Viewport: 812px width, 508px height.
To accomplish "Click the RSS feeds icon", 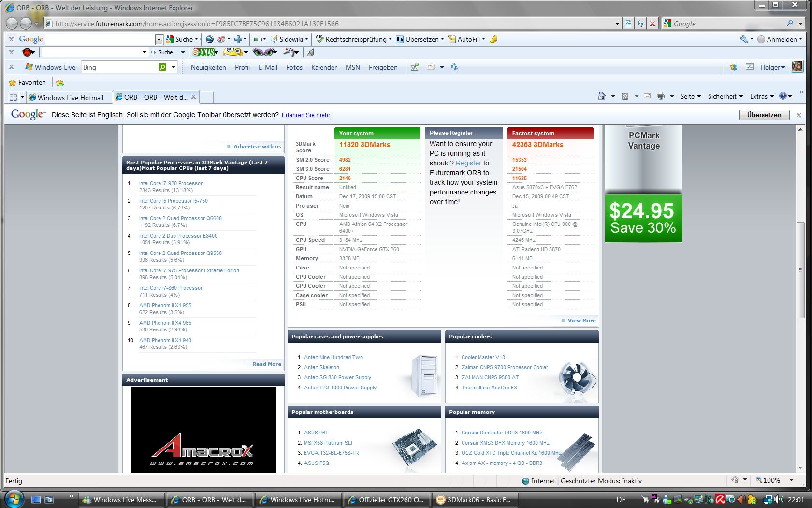I will click(625, 96).
